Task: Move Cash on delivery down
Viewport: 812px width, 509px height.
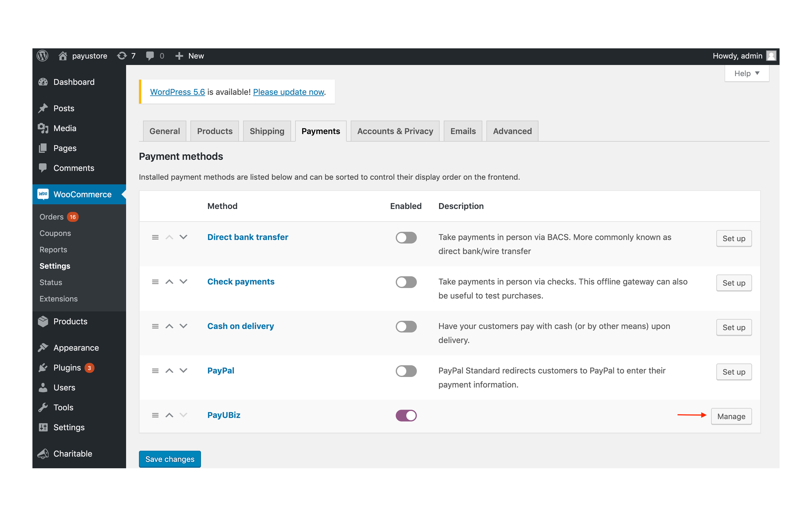Action: tap(183, 326)
